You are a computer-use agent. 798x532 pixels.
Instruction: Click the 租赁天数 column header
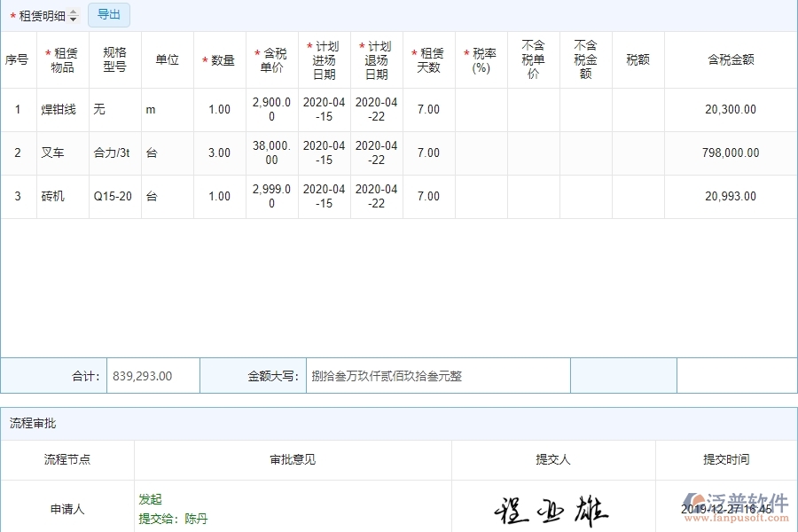[x=428, y=60]
